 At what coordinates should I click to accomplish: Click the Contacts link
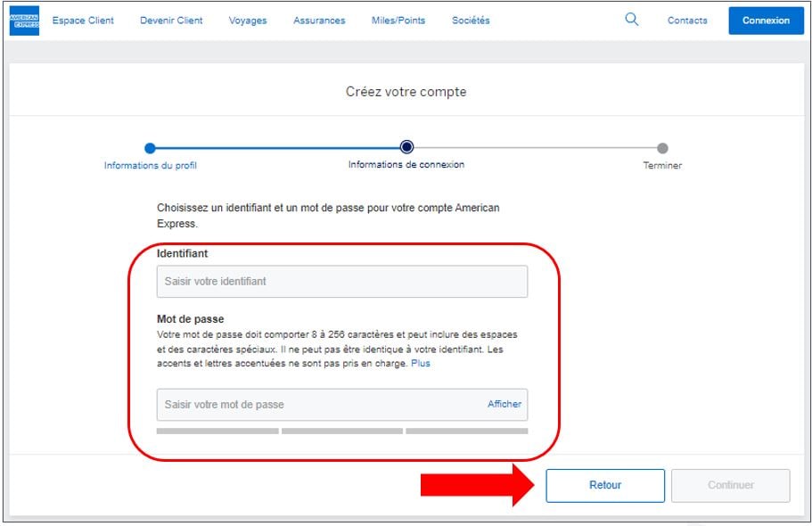coord(687,21)
